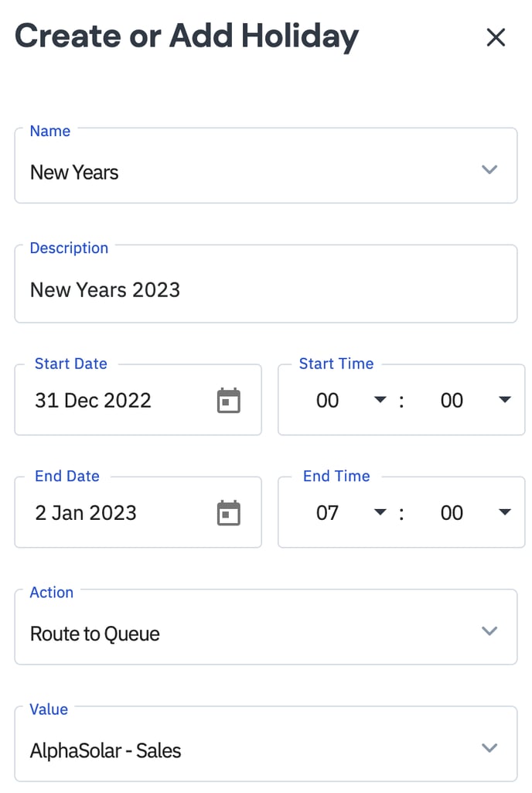This screenshot has width=532, height=793.
Task: Open the Route to Queue action dropdown
Action: [x=232, y=634]
